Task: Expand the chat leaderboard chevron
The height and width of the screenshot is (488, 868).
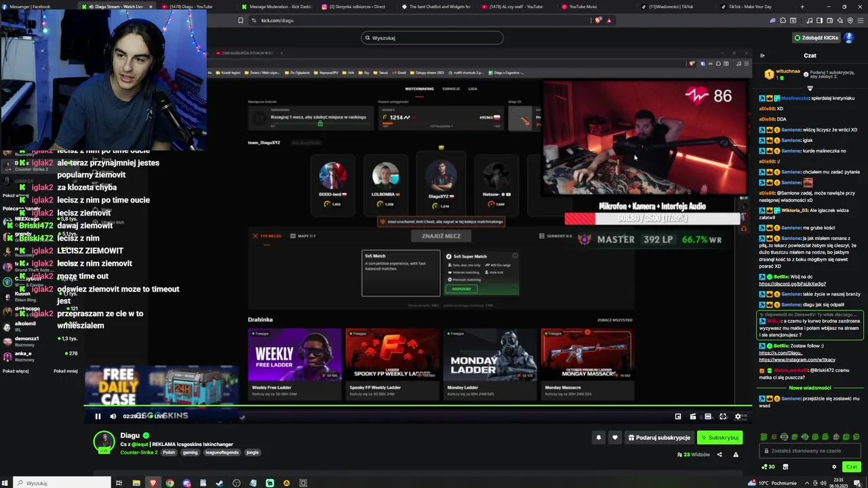Action: [x=810, y=88]
